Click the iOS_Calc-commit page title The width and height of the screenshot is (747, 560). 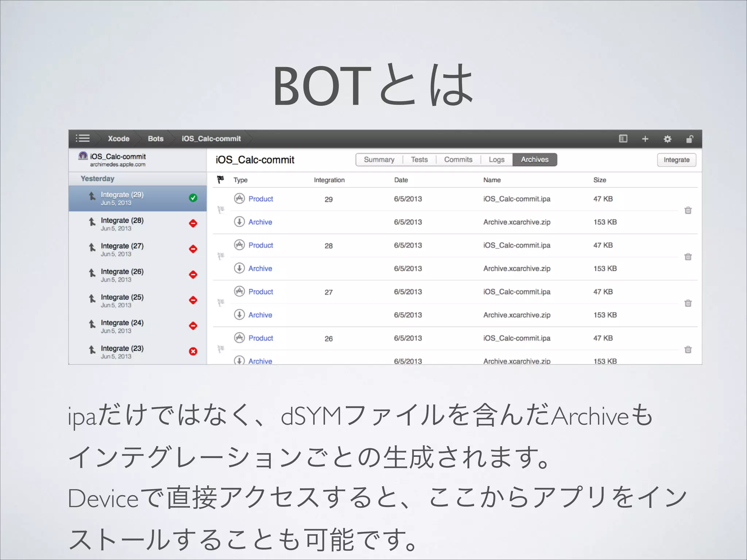pos(255,160)
